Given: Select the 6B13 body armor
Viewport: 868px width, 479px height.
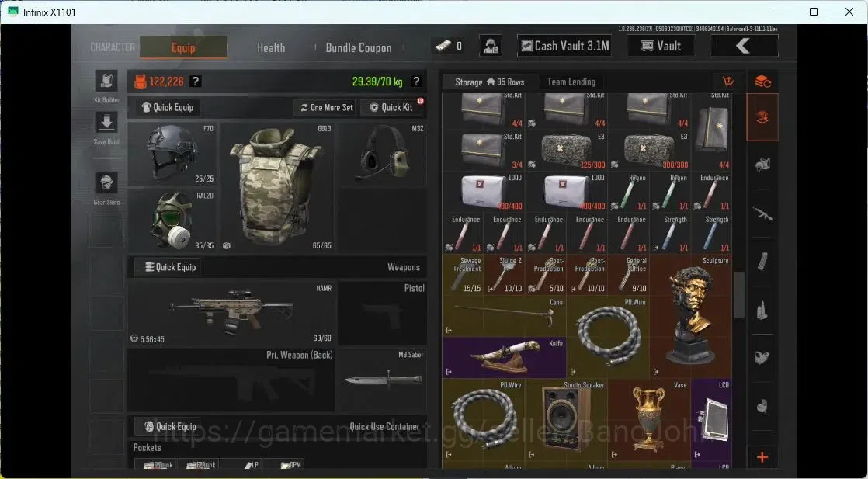Looking at the screenshot, I should 277,188.
